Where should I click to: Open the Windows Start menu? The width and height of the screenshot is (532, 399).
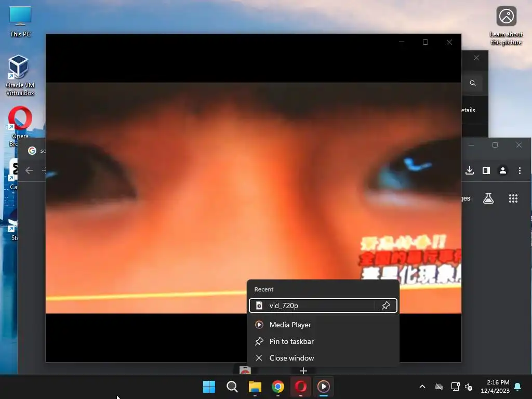(x=209, y=387)
